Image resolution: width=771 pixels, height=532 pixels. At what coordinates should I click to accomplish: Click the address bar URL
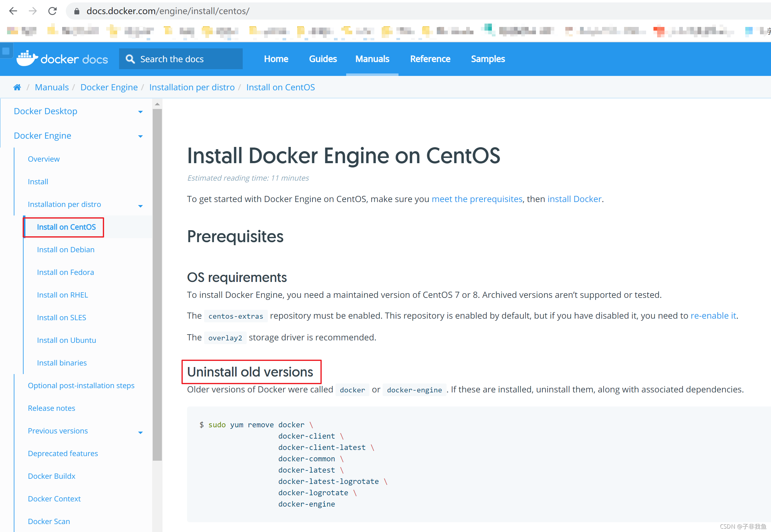168,11
